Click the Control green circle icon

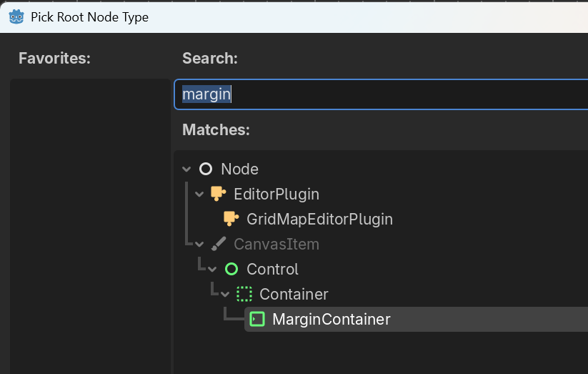point(231,269)
